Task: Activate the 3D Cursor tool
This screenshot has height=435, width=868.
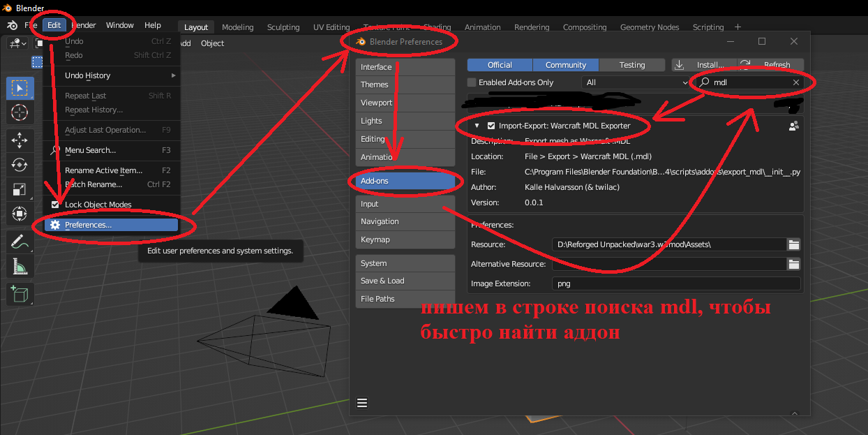Action: pos(20,112)
